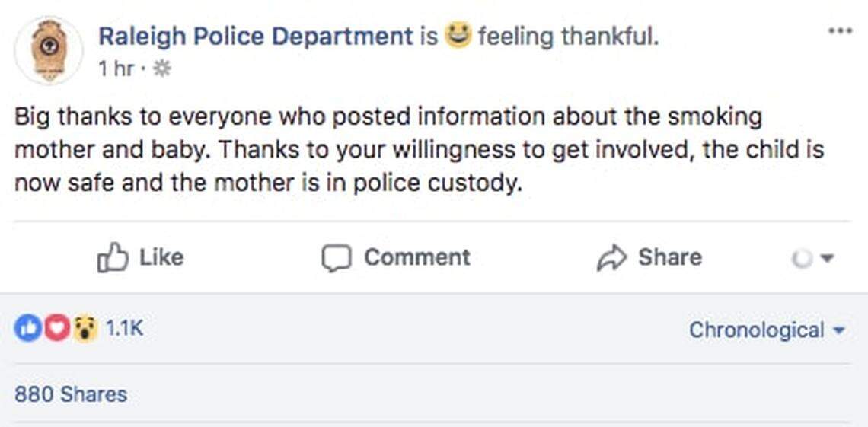This screenshot has width=868, height=427.
Task: Open the 880 Shares link
Action: [71, 394]
